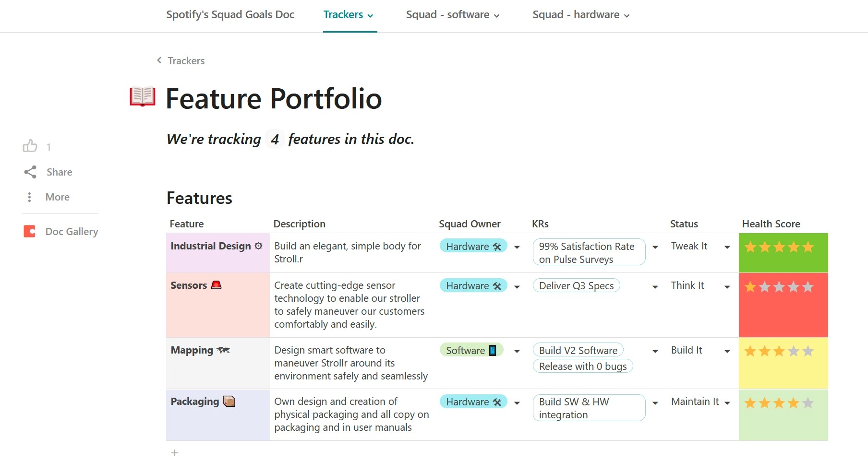Go to Spotify's Squad Goals Doc page

(x=230, y=15)
